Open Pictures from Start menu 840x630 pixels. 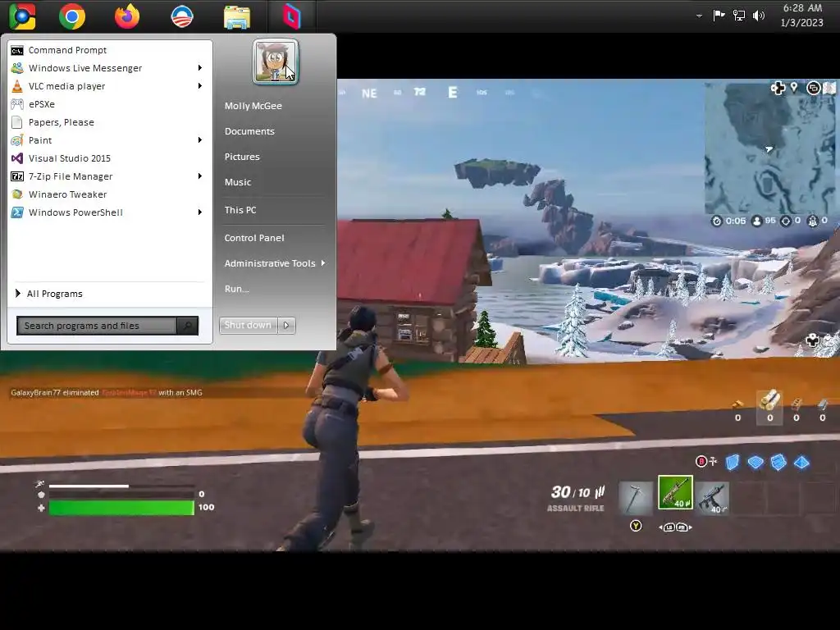(x=242, y=157)
